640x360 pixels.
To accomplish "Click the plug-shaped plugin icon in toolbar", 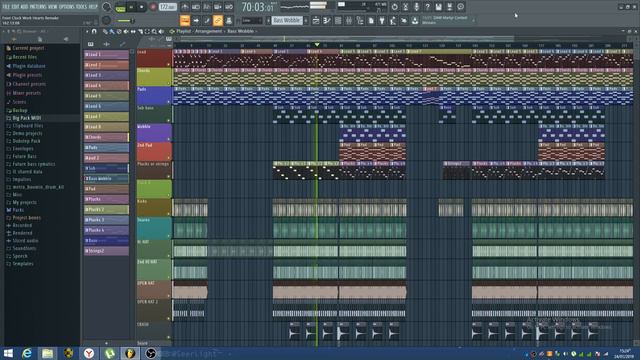I will (x=382, y=20).
